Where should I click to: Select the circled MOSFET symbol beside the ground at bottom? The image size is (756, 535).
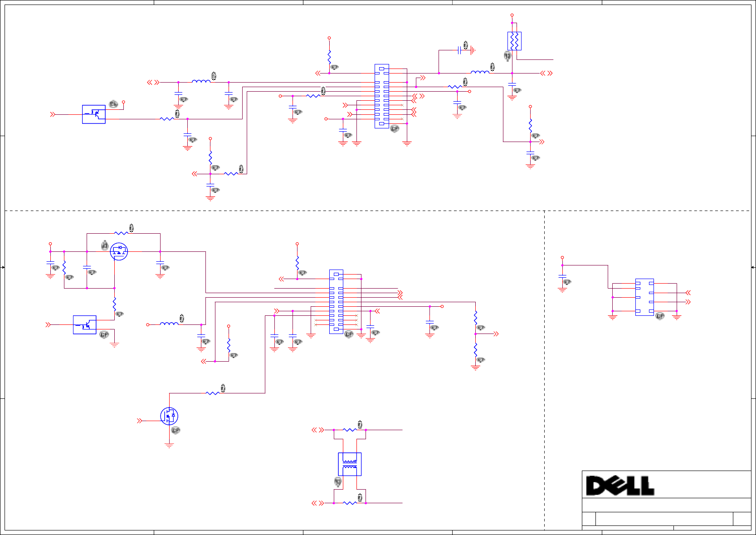click(169, 416)
